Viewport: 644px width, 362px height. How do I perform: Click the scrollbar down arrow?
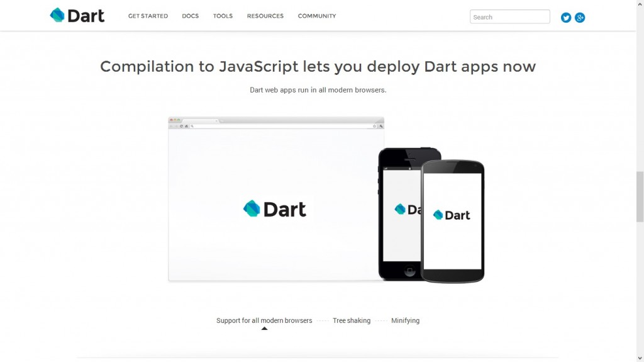640,358
